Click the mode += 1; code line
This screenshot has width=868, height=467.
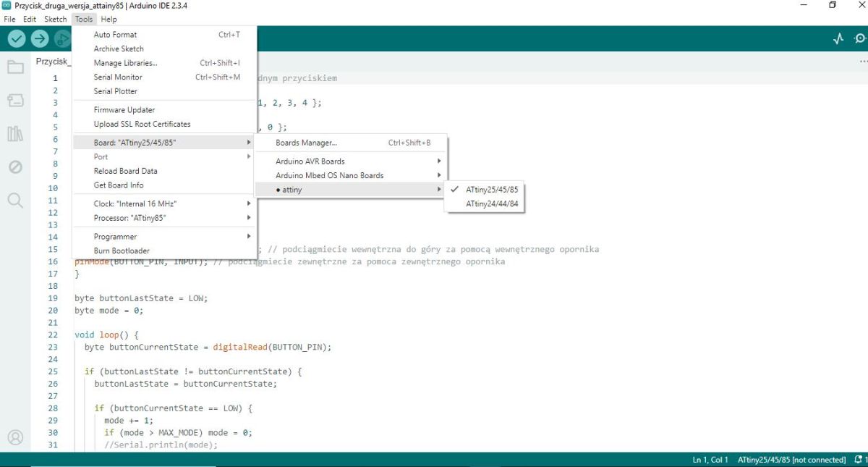click(129, 420)
